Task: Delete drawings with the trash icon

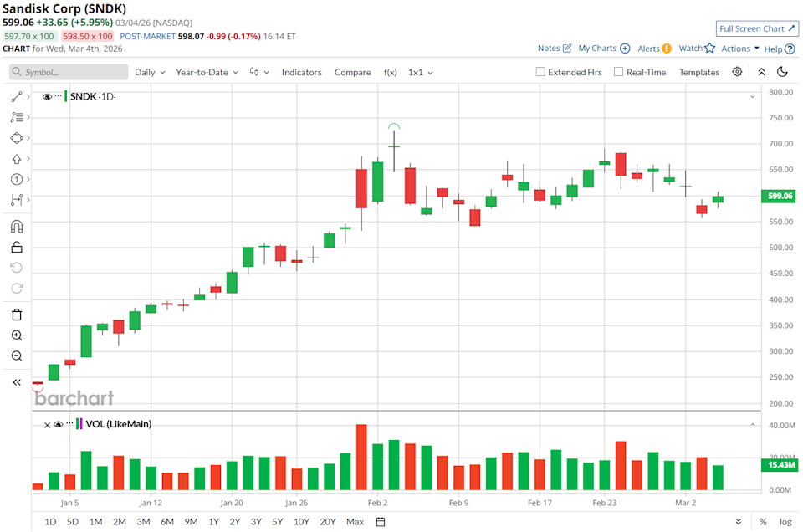Action: 17,315
